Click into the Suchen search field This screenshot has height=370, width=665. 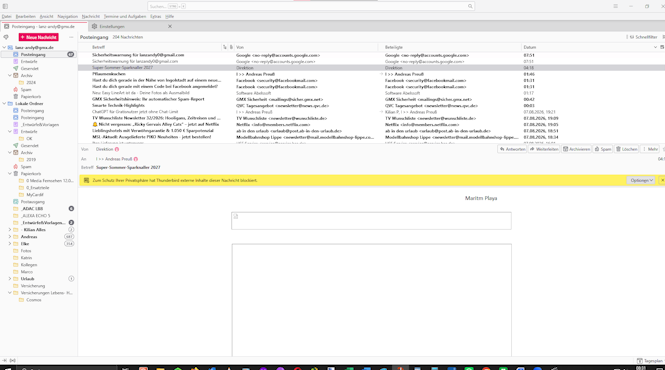coord(311,6)
